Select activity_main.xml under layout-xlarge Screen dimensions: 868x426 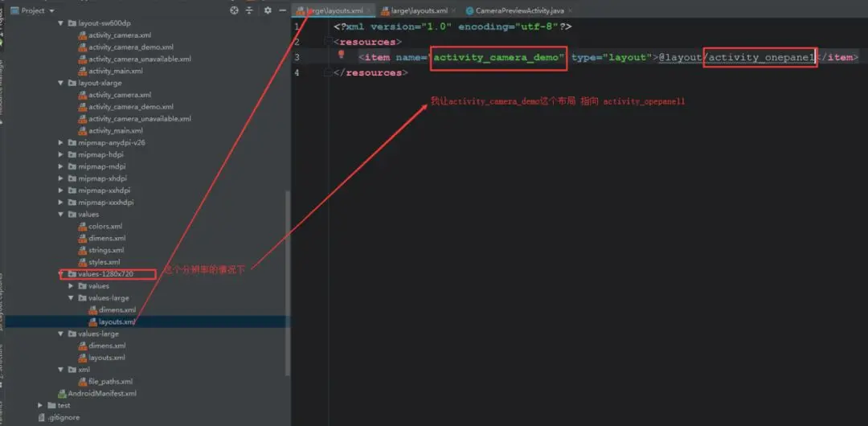[116, 131]
